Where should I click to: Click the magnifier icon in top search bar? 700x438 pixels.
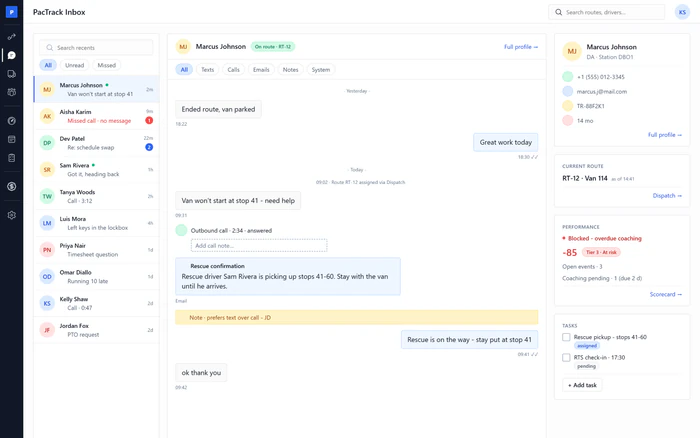pos(558,12)
